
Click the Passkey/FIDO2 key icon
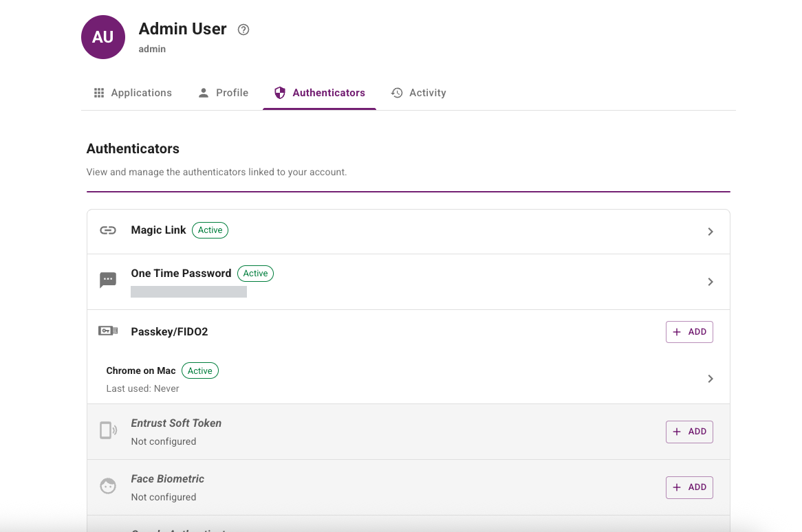108,331
